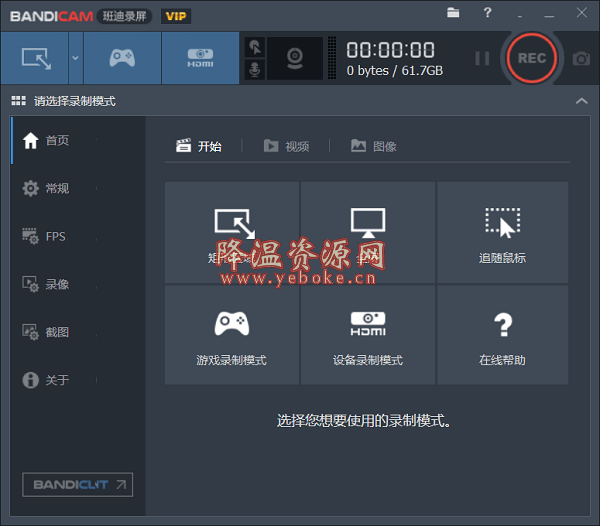Select the screen rectangle recording mode in toolbar
Image resolution: width=600 pixels, height=526 pixels.
(35, 58)
